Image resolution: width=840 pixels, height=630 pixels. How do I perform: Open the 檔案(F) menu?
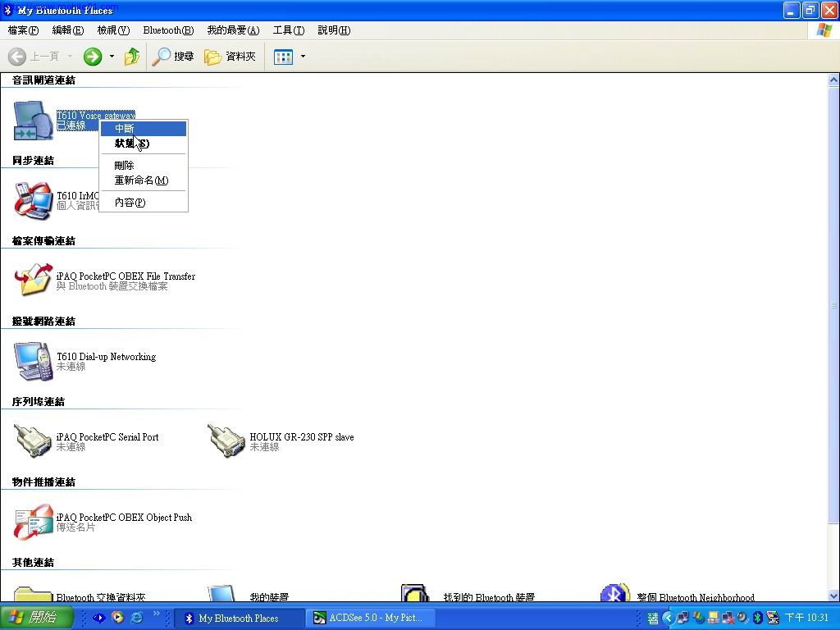point(23,30)
